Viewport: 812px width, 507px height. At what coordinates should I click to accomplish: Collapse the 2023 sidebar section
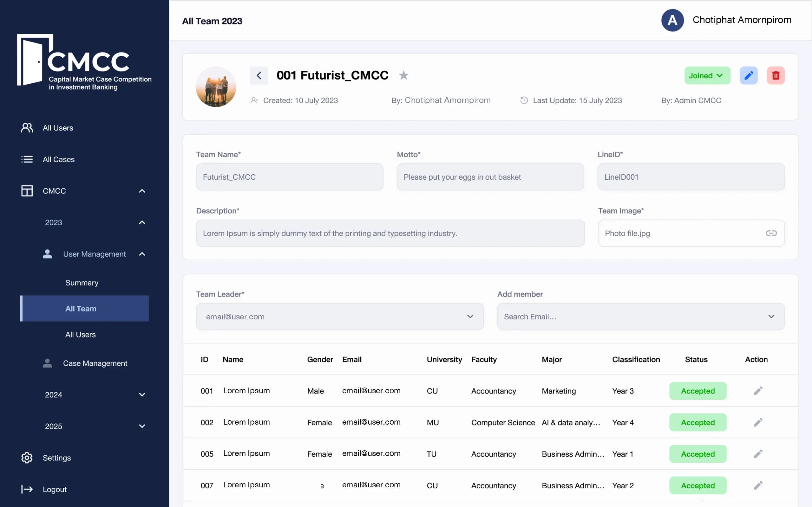(x=142, y=222)
